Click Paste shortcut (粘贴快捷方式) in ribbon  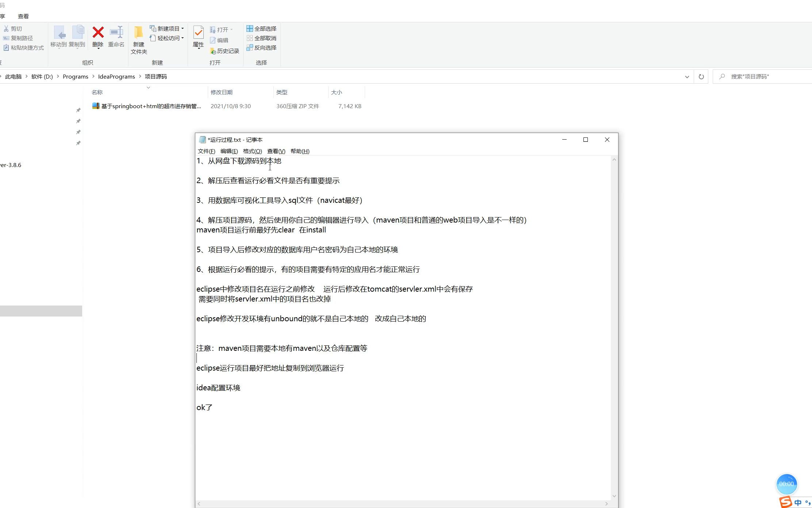pos(23,48)
